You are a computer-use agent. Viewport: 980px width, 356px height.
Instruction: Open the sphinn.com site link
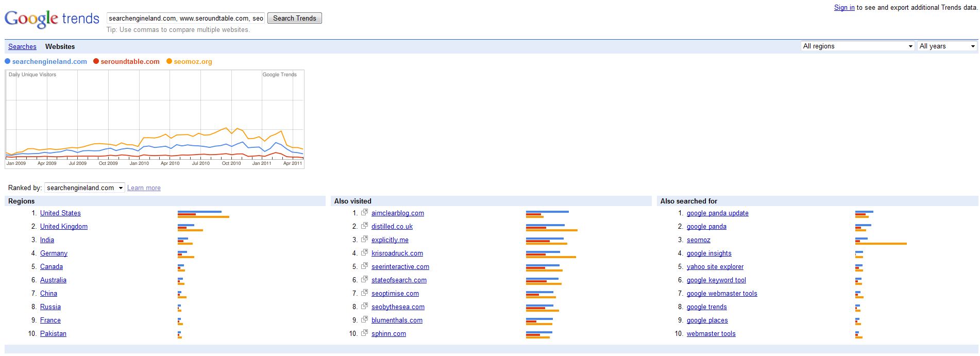click(x=388, y=334)
